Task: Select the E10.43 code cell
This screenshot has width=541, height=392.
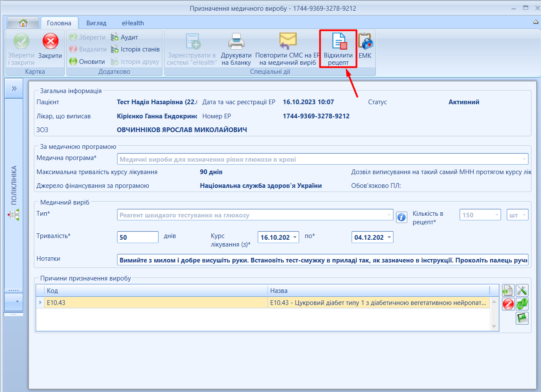Action: pos(156,303)
